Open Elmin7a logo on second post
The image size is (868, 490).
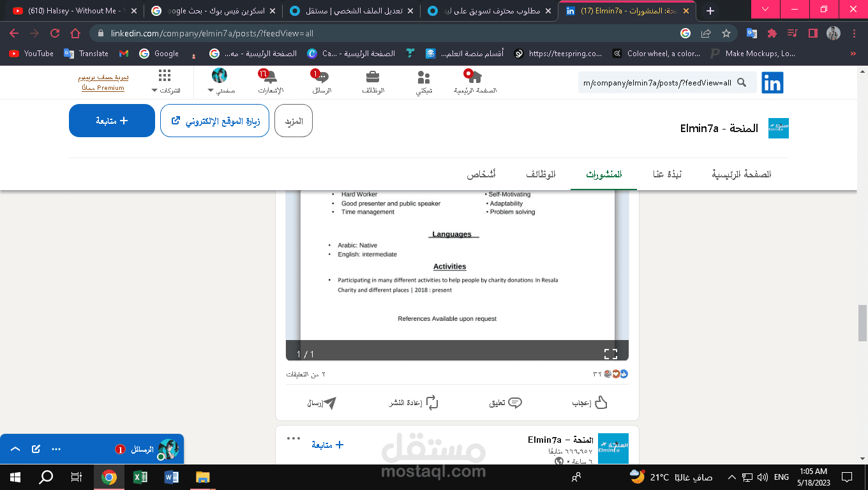coord(613,449)
